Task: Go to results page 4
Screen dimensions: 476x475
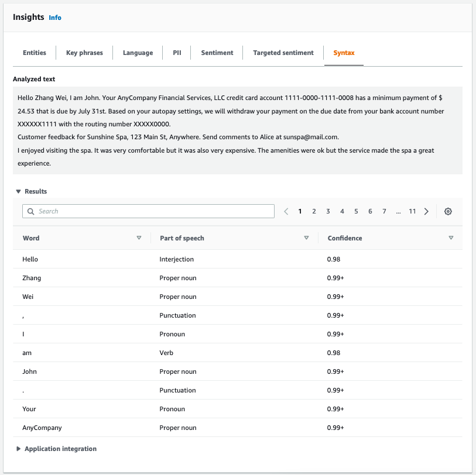Action: coord(342,211)
